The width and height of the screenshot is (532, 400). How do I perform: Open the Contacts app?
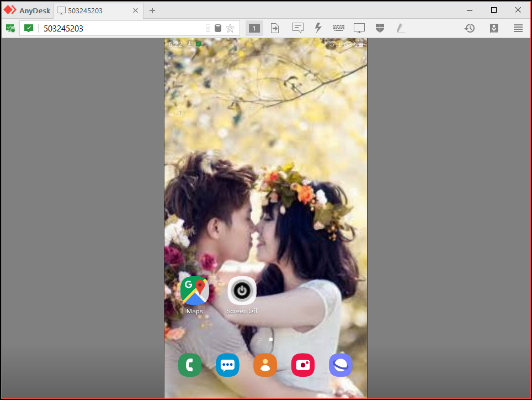[265, 365]
